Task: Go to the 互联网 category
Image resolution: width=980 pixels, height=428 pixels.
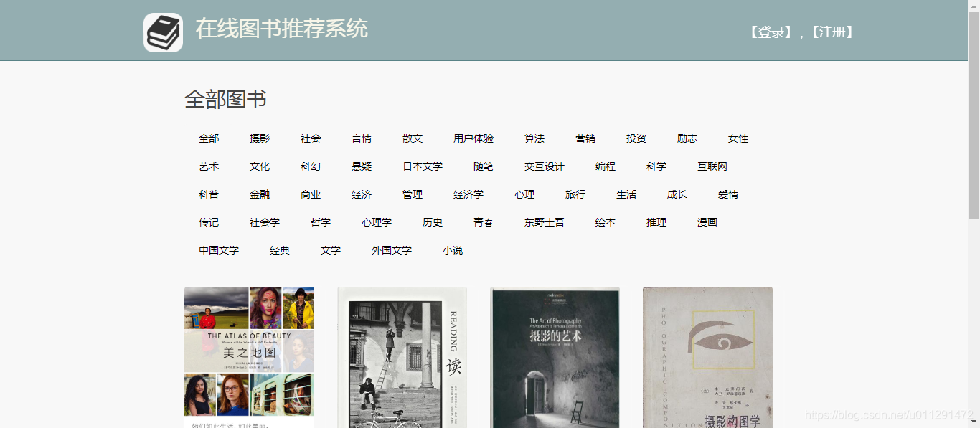Action: (x=712, y=166)
